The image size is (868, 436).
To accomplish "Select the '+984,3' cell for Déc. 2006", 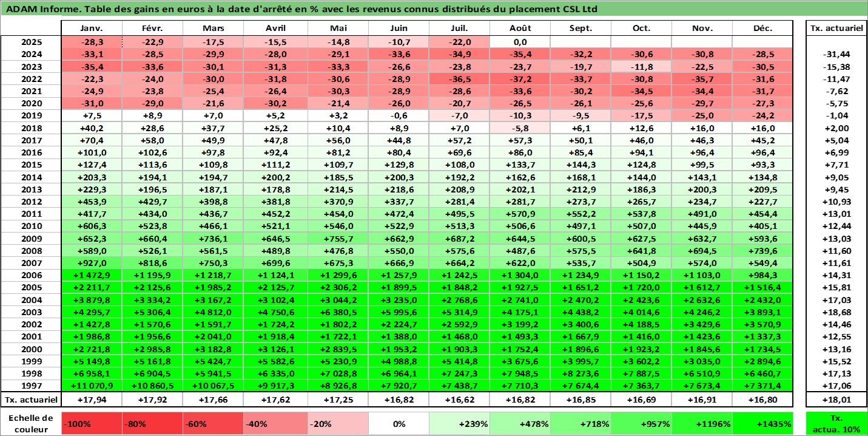I will [763, 274].
